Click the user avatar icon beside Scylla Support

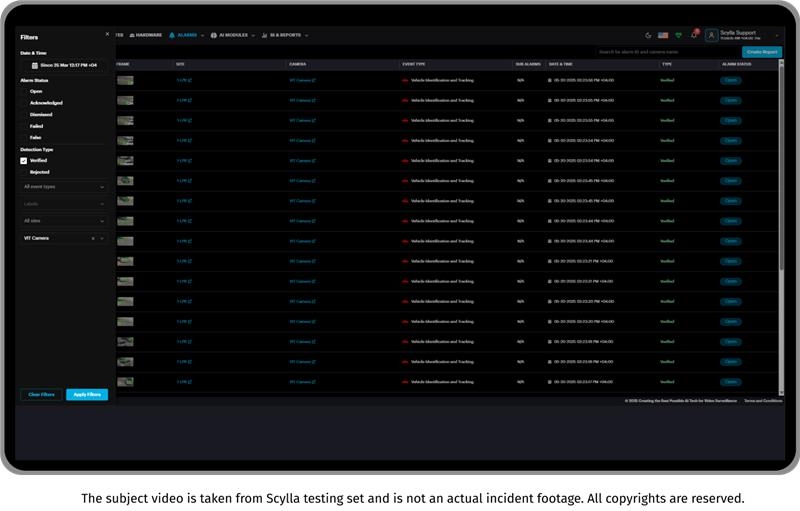coord(711,35)
